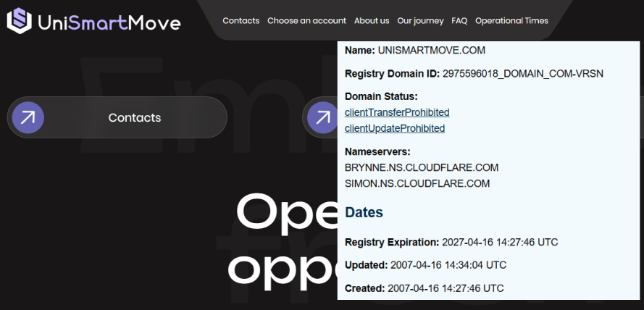644x310 pixels.
Task: Click the purple arrow icon beside Contacts
Action: click(x=28, y=117)
